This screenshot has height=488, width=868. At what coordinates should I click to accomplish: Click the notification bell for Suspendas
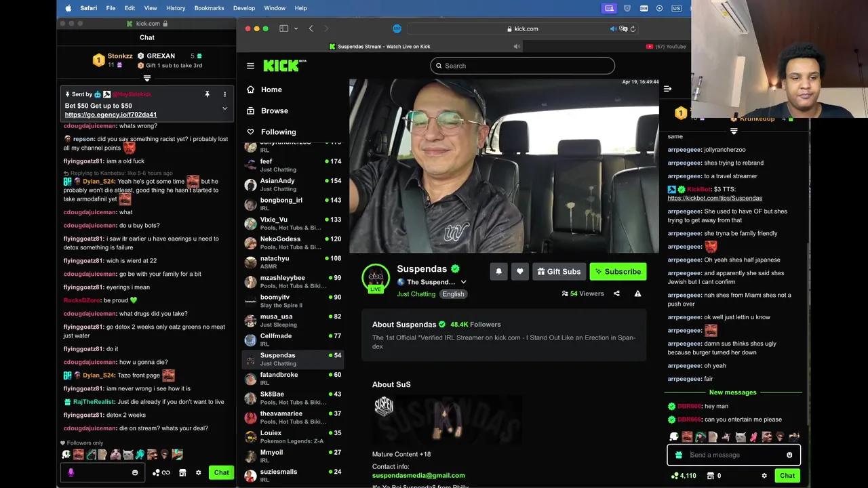498,271
